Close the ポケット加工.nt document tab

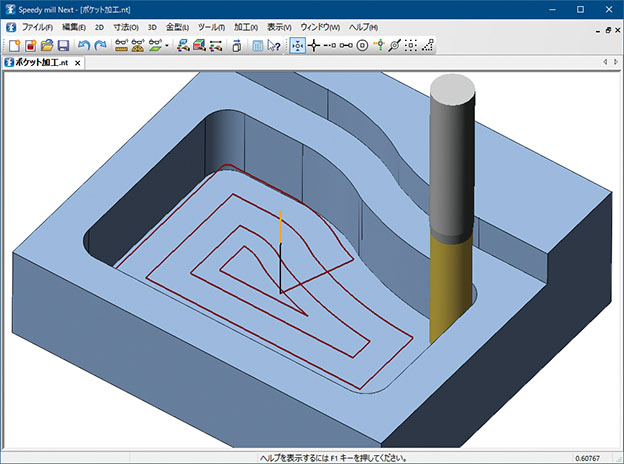point(78,63)
